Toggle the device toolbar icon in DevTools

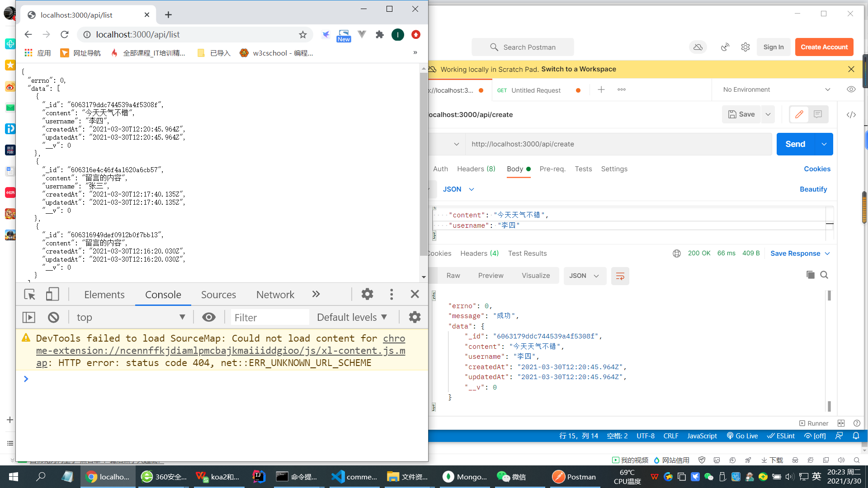(x=52, y=295)
